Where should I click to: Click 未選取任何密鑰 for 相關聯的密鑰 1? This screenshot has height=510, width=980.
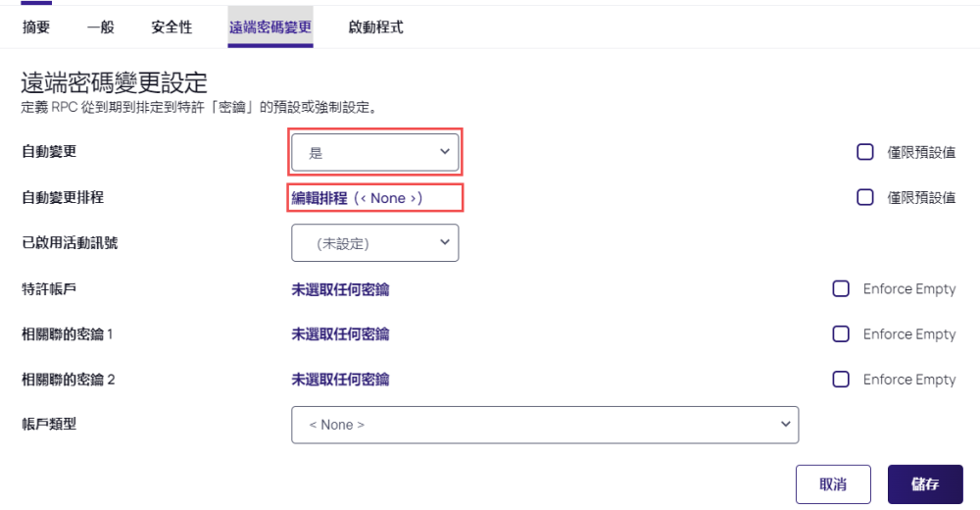point(341,334)
